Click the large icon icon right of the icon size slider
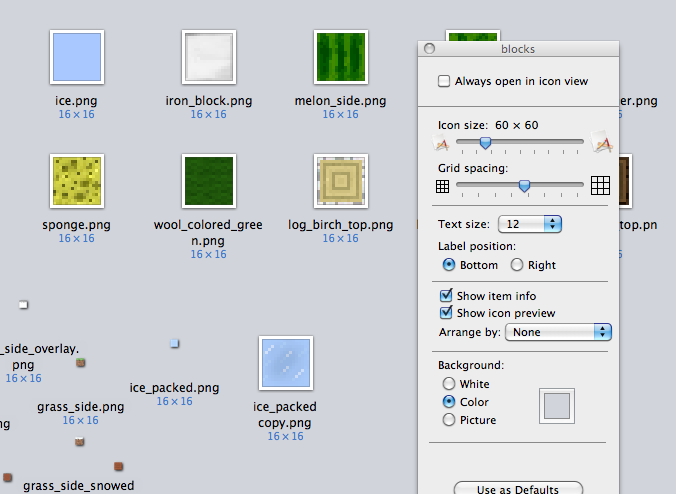This screenshot has height=494, width=676. (602, 142)
